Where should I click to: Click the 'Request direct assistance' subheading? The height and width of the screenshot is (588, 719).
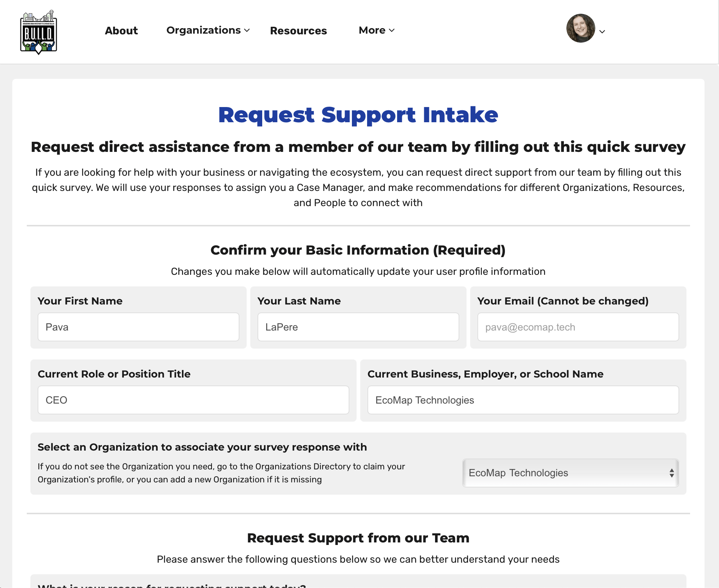click(358, 147)
